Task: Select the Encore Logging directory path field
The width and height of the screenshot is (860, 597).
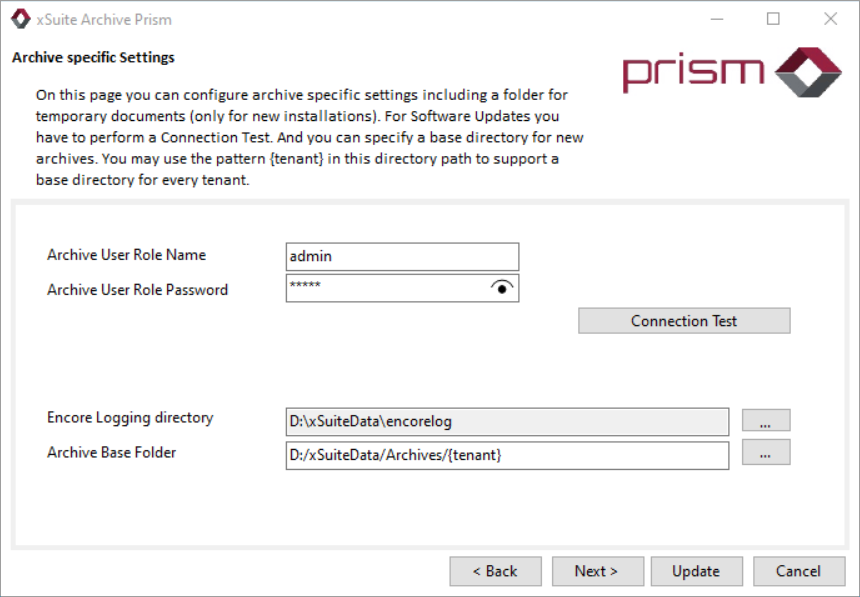Action: [x=507, y=422]
